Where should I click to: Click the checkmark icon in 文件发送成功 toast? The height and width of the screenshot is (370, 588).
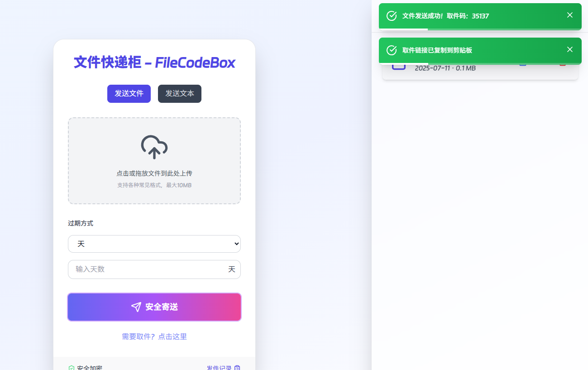tap(392, 16)
